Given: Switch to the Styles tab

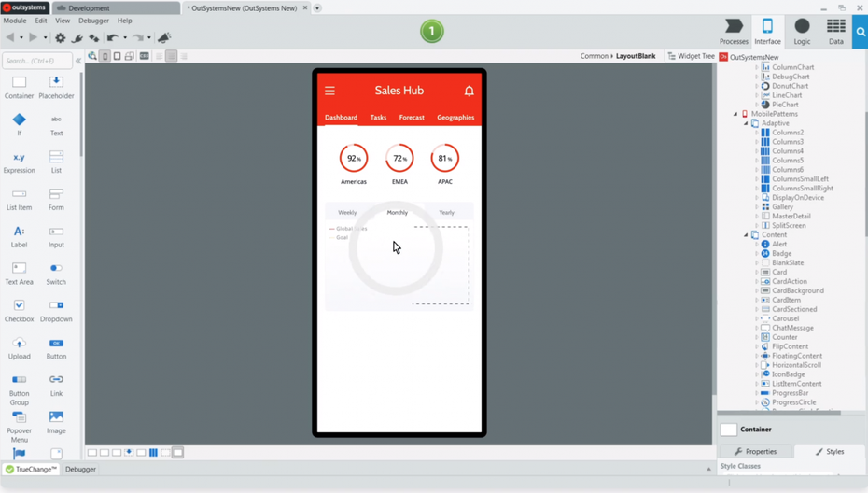Looking at the screenshot, I should 829,451.
